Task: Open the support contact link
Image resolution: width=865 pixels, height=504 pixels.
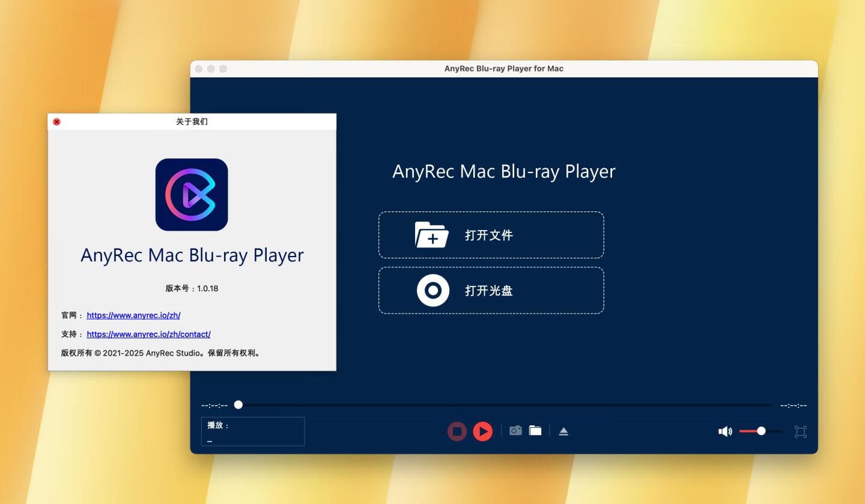Action: point(148,335)
